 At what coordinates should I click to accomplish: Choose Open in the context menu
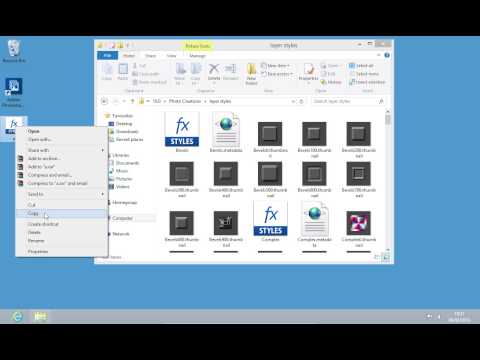point(61,131)
